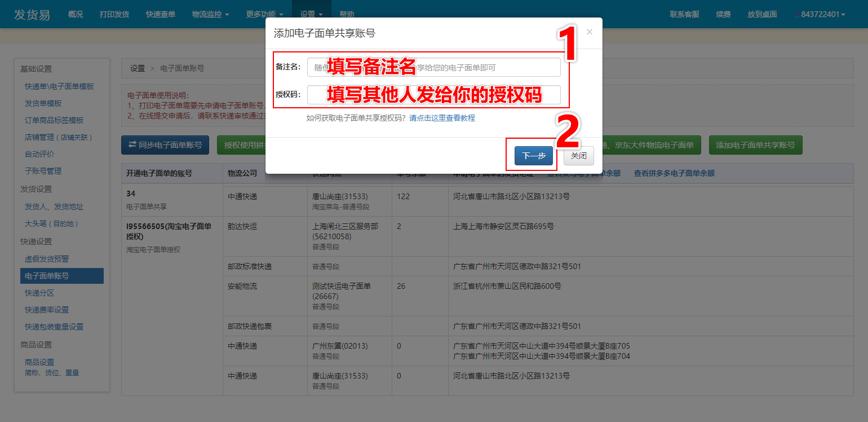Expand the 物流监控 dropdown menu
The width and height of the screenshot is (868, 422).
[211, 14]
